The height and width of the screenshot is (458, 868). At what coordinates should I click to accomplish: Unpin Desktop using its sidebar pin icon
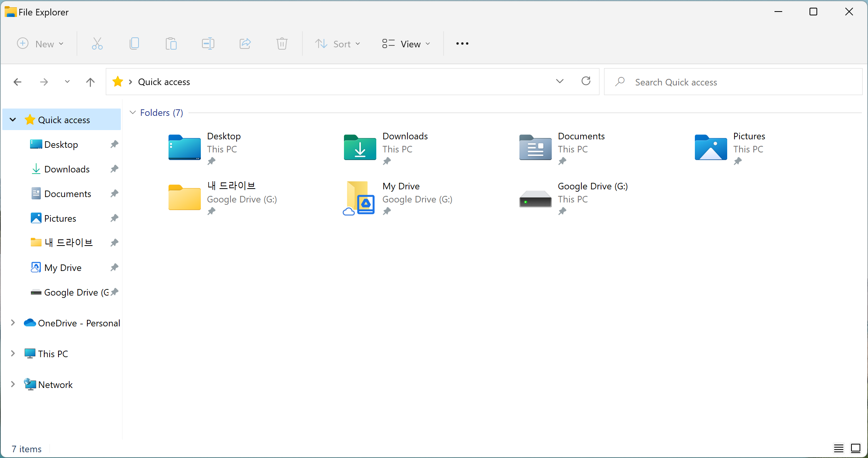pos(114,144)
